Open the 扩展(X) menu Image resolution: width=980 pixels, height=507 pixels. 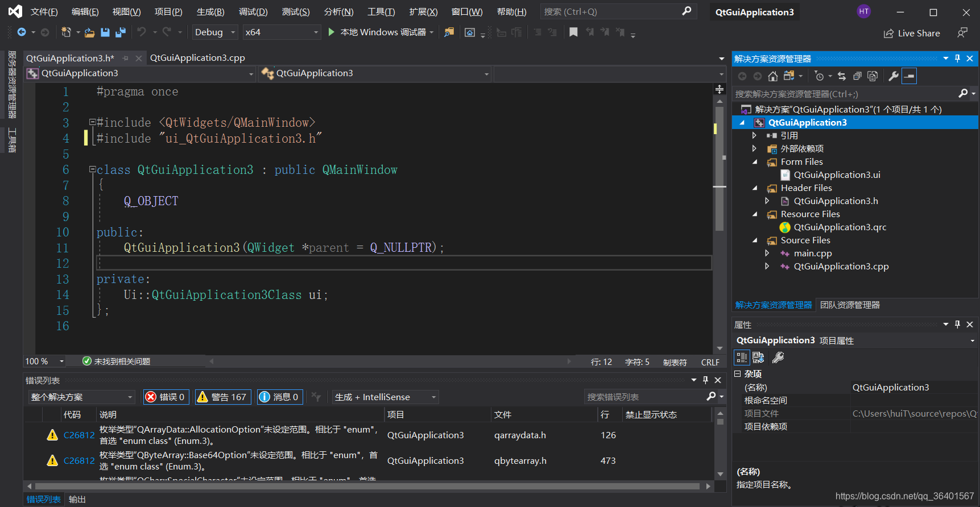pyautogui.click(x=424, y=12)
